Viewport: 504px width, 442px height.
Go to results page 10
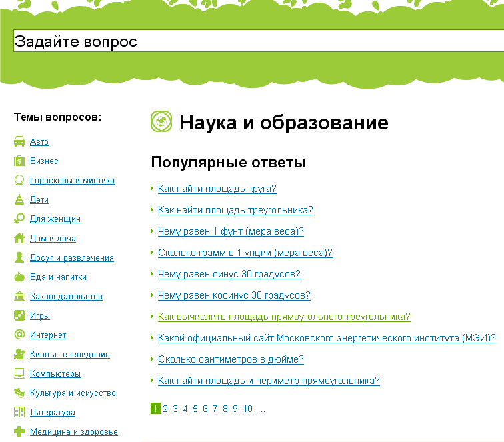tap(248, 409)
